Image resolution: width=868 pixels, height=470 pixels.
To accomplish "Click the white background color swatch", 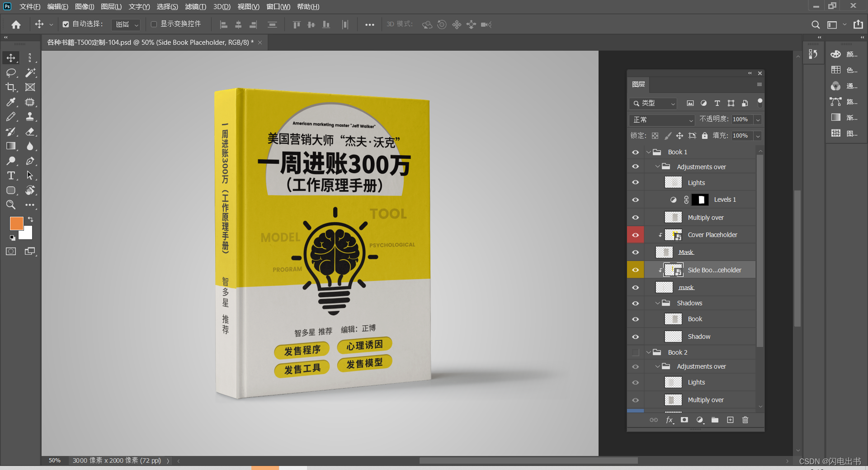I will [x=28, y=235].
